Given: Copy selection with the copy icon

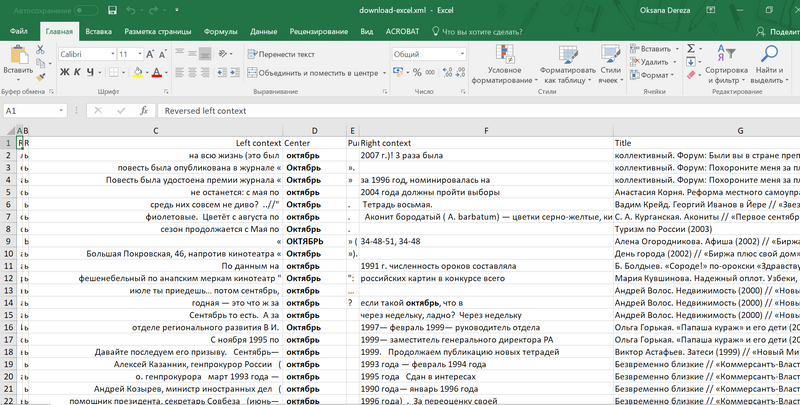Looking at the screenshot, I should pyautogui.click(x=40, y=63).
